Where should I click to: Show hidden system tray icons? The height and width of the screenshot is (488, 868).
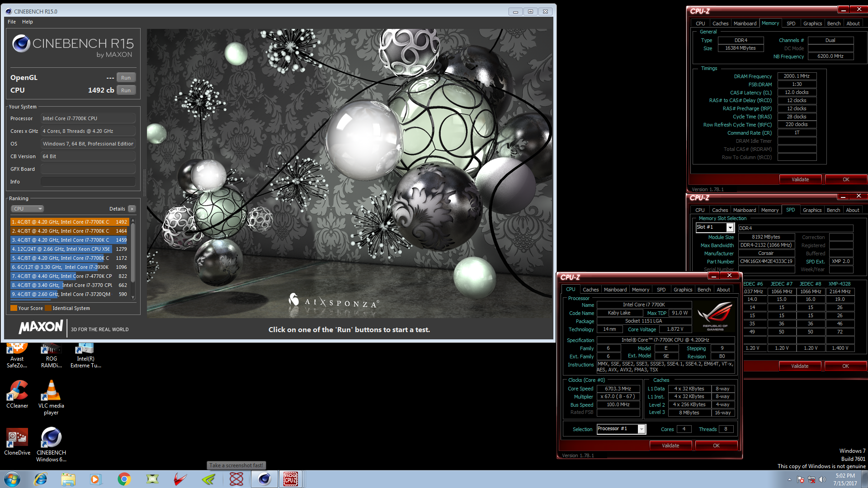[x=789, y=479]
